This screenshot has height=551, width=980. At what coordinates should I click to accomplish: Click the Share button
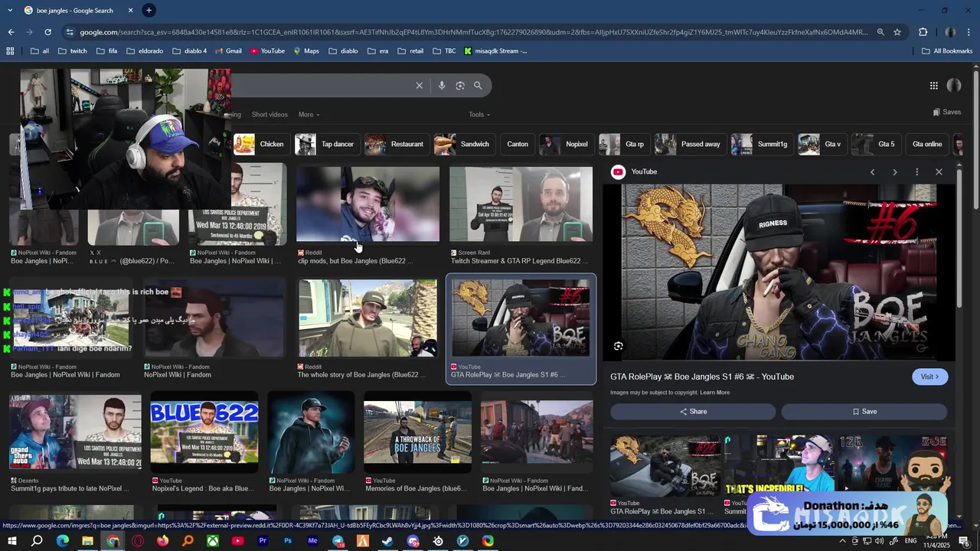pyautogui.click(x=694, y=412)
